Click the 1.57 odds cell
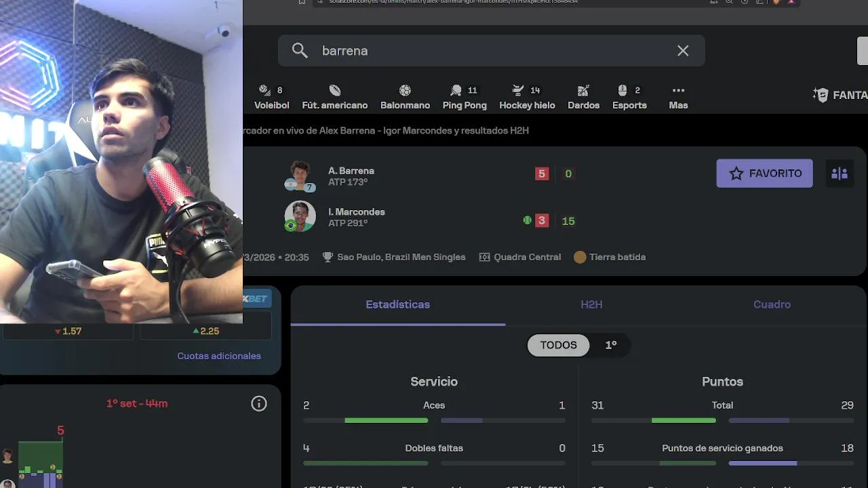This screenshot has height=488, width=868. click(x=68, y=331)
